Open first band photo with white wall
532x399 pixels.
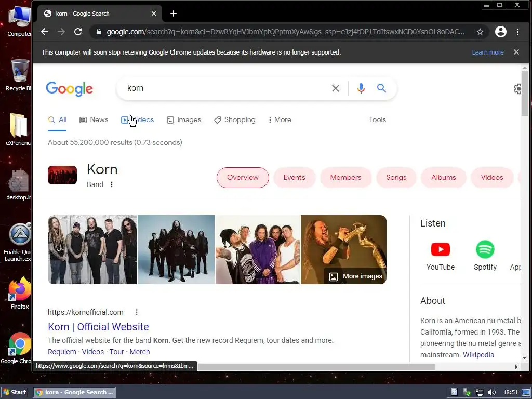[92, 249]
